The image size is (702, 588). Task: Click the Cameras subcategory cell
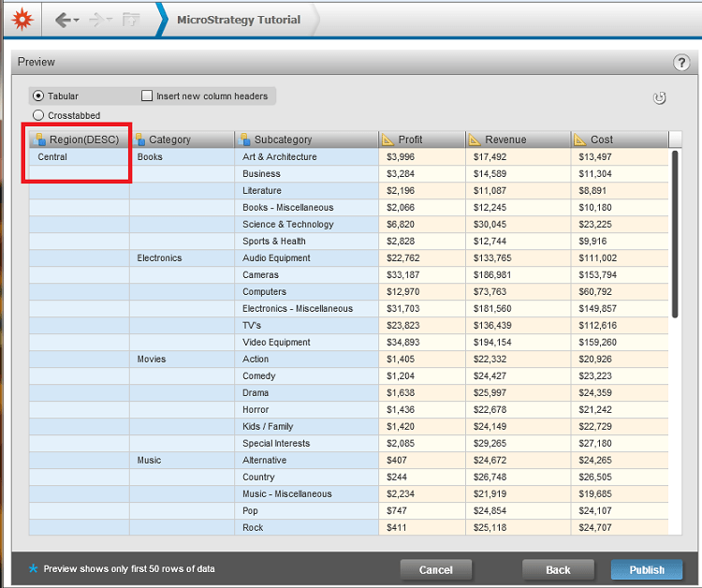(x=306, y=275)
